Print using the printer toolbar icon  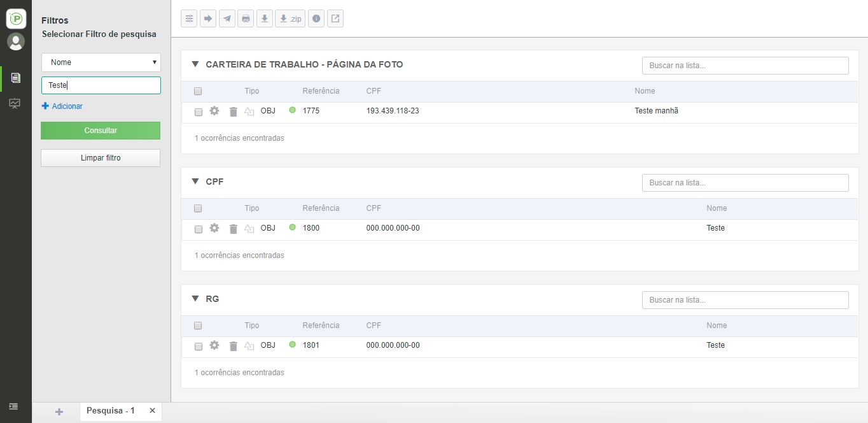click(x=246, y=18)
